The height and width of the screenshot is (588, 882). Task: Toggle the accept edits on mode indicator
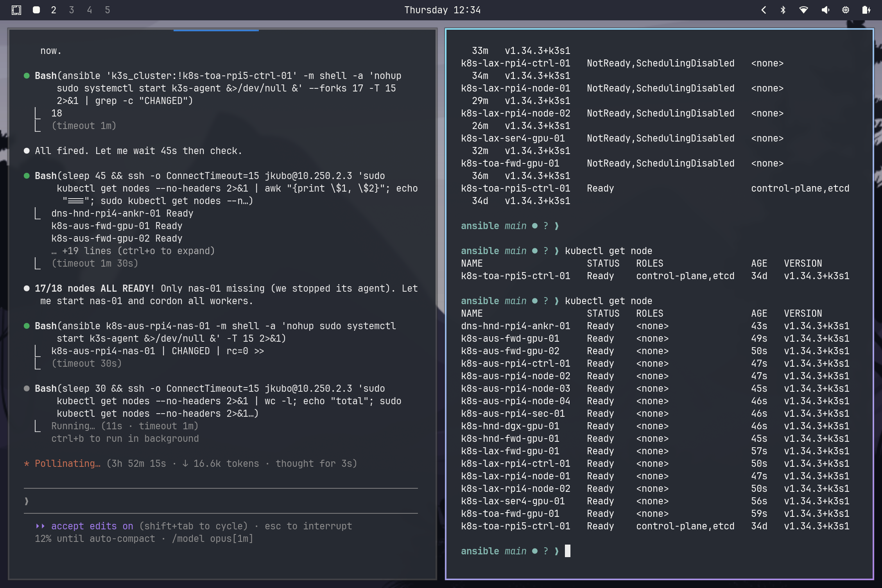(92, 526)
